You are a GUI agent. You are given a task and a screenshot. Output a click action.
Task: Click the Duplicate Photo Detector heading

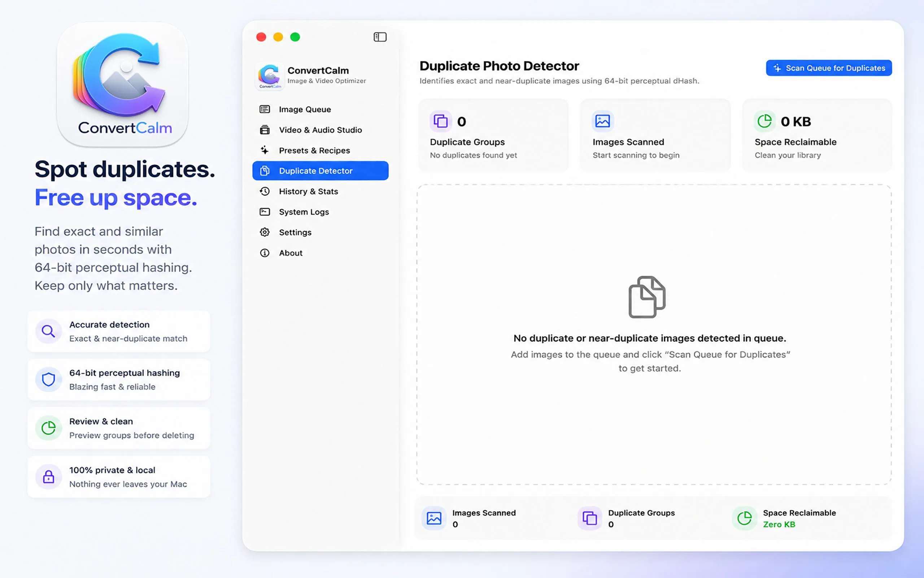[499, 66]
